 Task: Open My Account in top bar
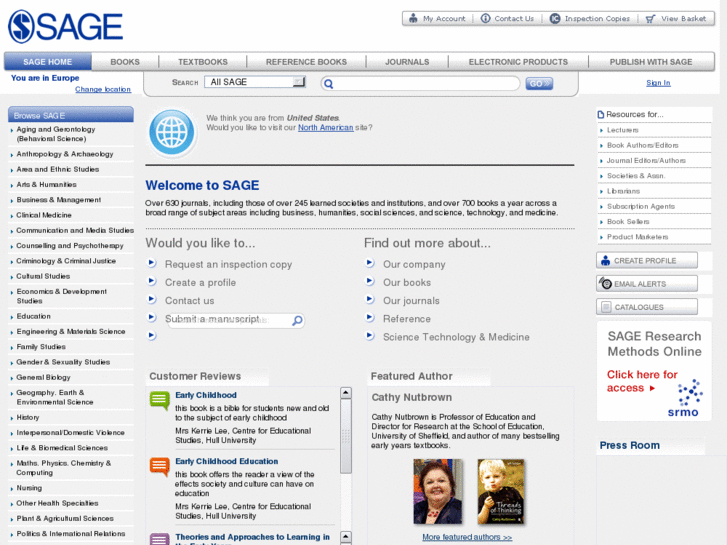tap(436, 18)
